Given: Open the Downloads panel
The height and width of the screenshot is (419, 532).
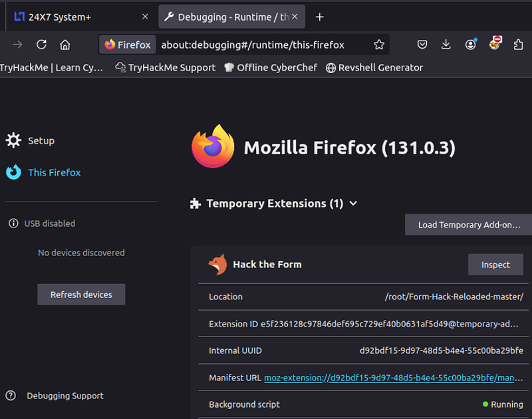Looking at the screenshot, I should 446,45.
